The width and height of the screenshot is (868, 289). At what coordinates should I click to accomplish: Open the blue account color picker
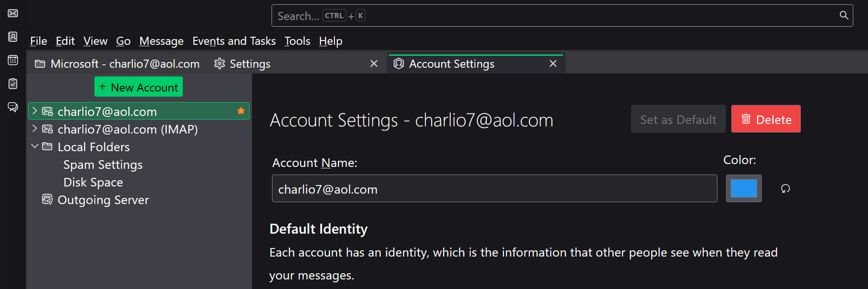click(x=744, y=188)
